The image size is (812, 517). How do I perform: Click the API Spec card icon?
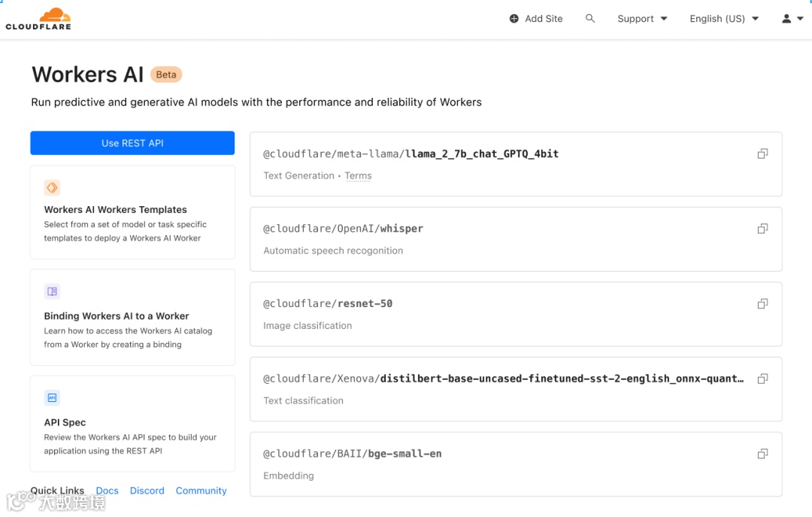(x=52, y=397)
